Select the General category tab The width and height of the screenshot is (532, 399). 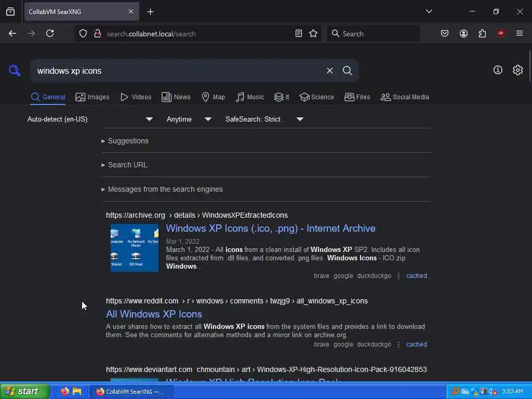(x=48, y=97)
